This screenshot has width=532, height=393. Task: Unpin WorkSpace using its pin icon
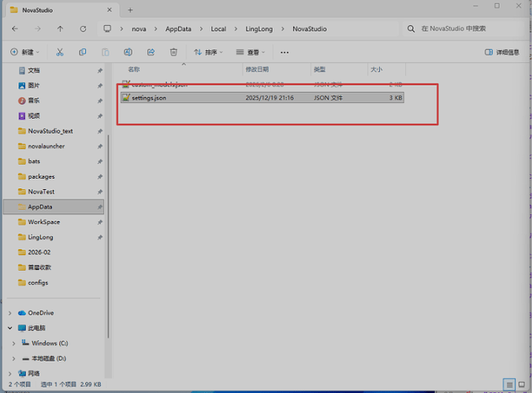(x=100, y=222)
